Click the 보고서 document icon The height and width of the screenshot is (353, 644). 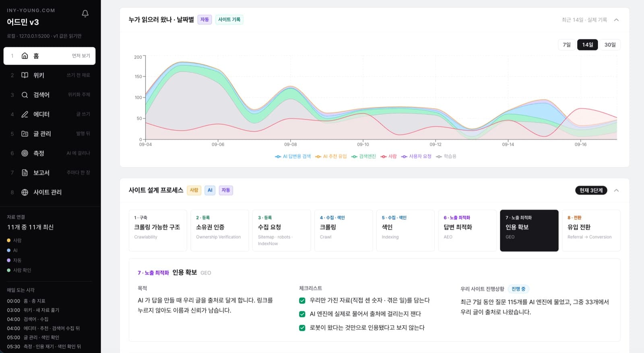tap(25, 172)
